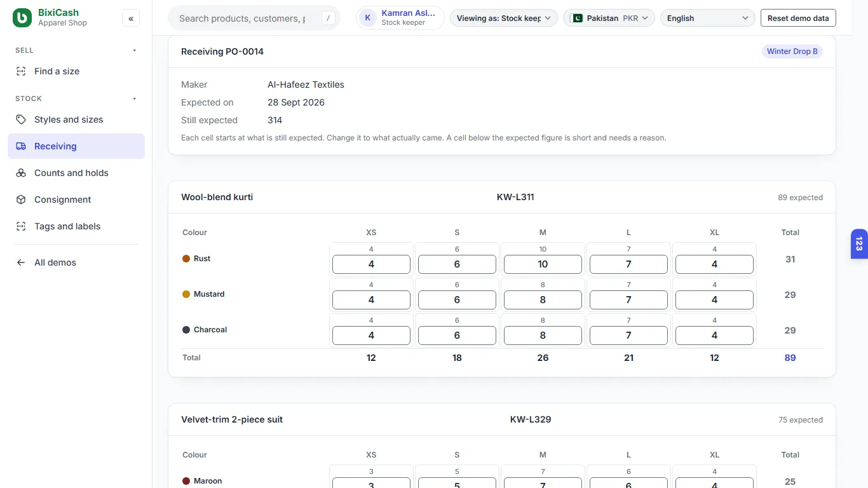Click the Mustard colour swatch dot
This screenshot has height=488, width=868.
pos(186,294)
